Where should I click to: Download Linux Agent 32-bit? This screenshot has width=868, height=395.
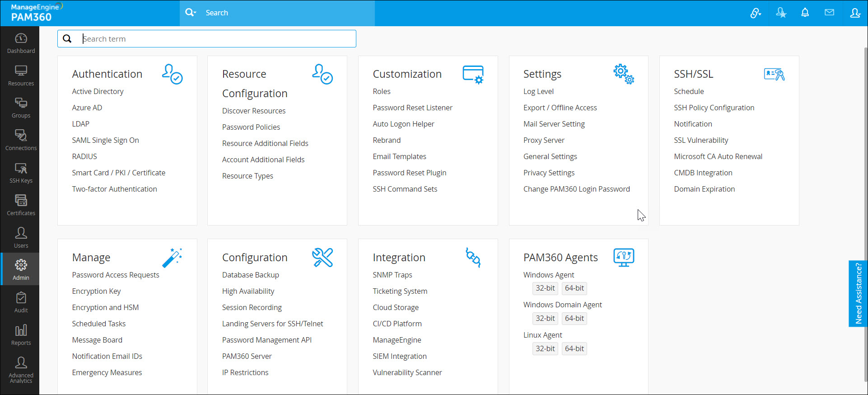(545, 348)
